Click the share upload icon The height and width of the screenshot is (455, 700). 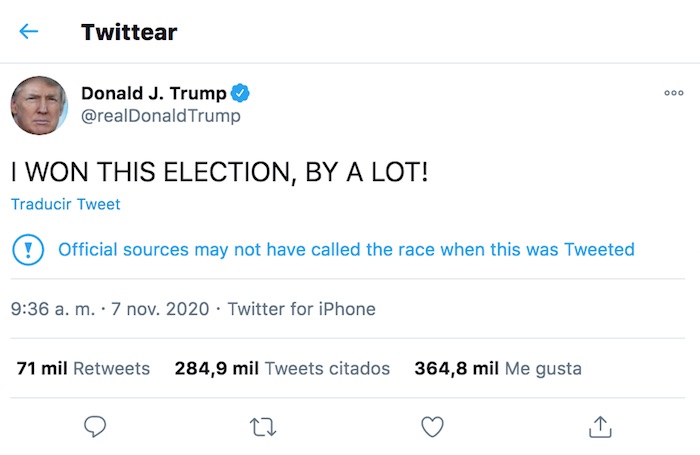[600, 427]
